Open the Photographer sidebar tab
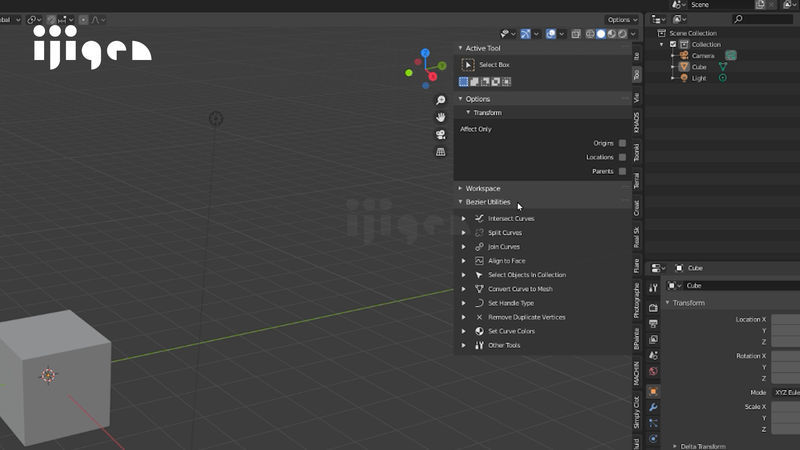Image resolution: width=800 pixels, height=450 pixels. pyautogui.click(x=637, y=301)
